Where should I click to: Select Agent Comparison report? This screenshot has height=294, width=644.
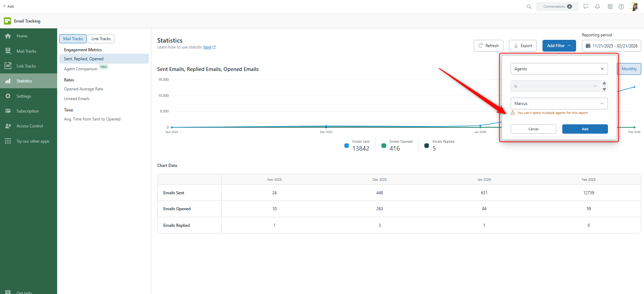[81, 69]
